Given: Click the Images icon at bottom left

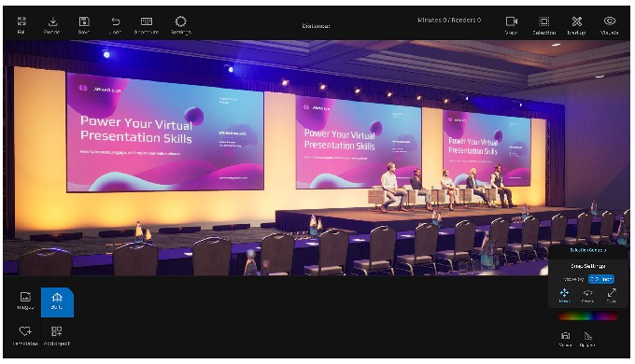Looking at the screenshot, I should pos(25,297).
